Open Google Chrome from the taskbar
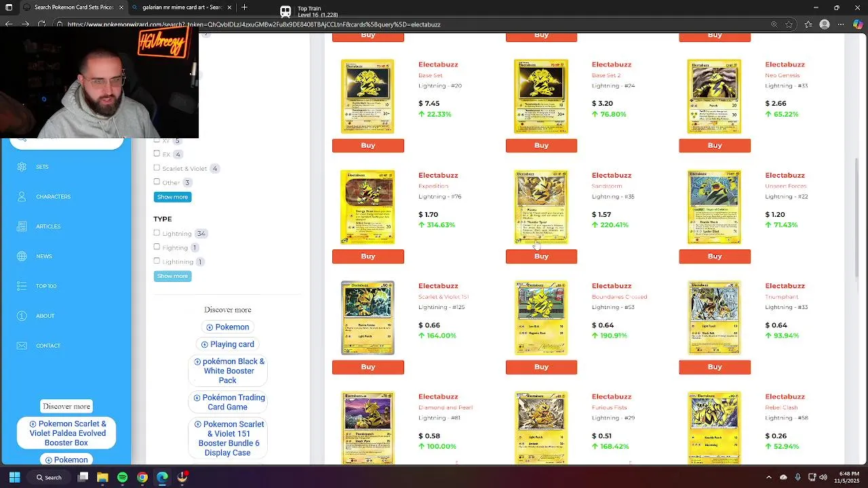 (142, 477)
